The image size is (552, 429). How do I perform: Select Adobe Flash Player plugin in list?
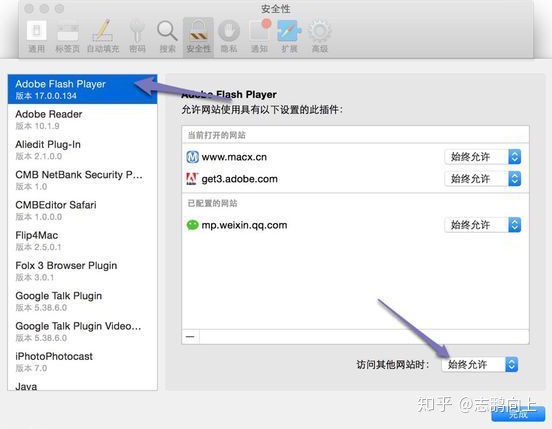82,89
